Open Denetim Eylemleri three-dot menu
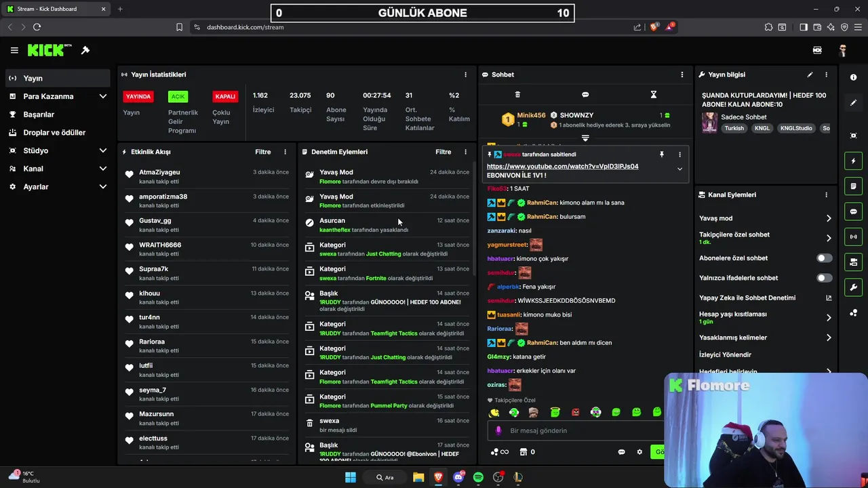 pyautogui.click(x=465, y=152)
